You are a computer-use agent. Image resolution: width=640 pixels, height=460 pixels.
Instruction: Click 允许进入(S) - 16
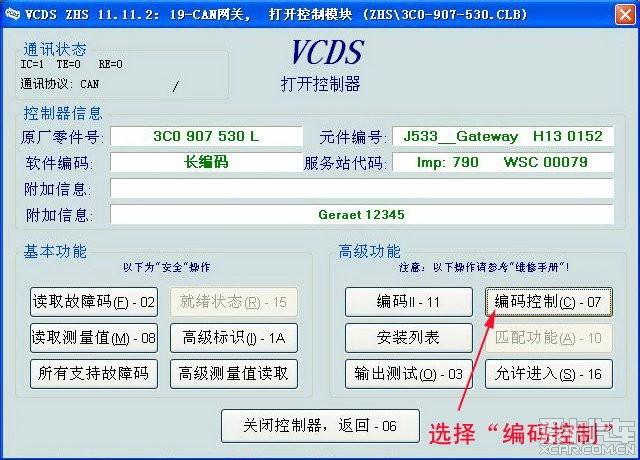point(549,374)
